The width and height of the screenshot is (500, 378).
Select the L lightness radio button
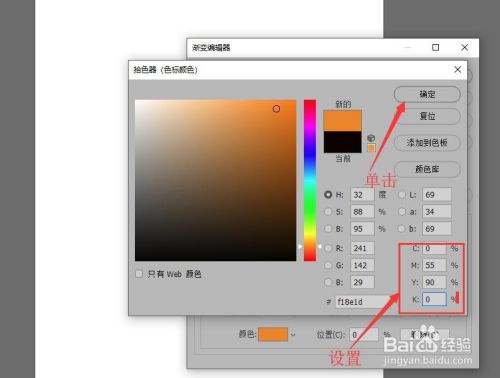coord(402,195)
